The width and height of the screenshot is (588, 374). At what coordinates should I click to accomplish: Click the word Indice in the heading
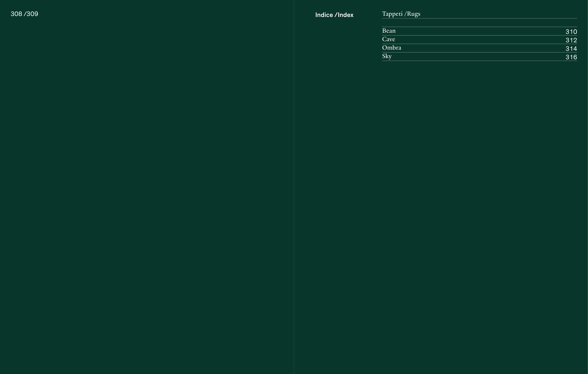324,15
